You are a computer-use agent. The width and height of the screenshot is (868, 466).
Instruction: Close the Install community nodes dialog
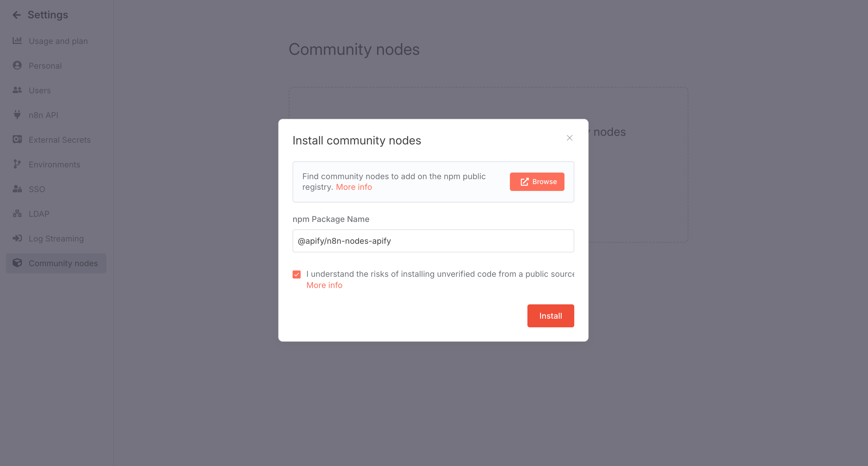(569, 138)
